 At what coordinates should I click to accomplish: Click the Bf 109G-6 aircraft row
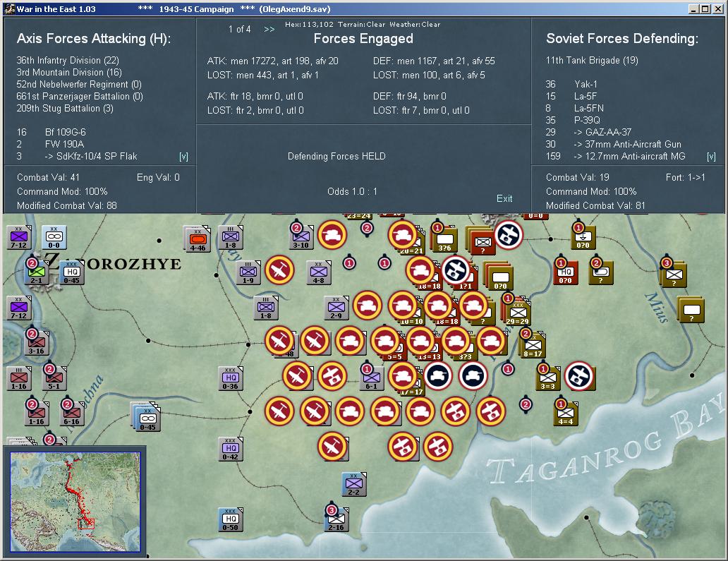coord(51,133)
